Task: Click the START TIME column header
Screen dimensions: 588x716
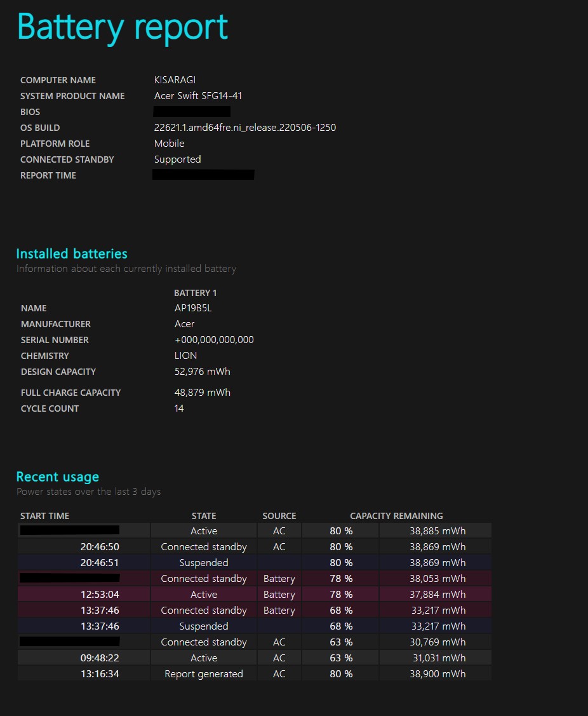Action: pos(44,516)
